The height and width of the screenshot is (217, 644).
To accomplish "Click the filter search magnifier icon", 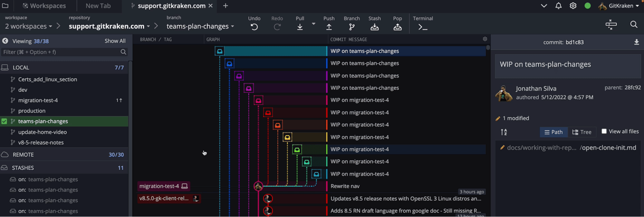I will [x=123, y=52].
